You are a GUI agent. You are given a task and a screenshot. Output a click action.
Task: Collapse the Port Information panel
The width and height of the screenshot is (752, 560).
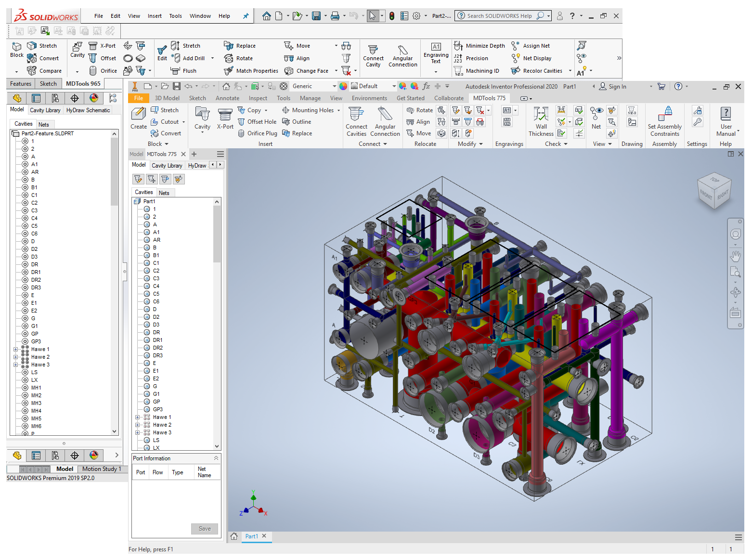[x=216, y=458]
